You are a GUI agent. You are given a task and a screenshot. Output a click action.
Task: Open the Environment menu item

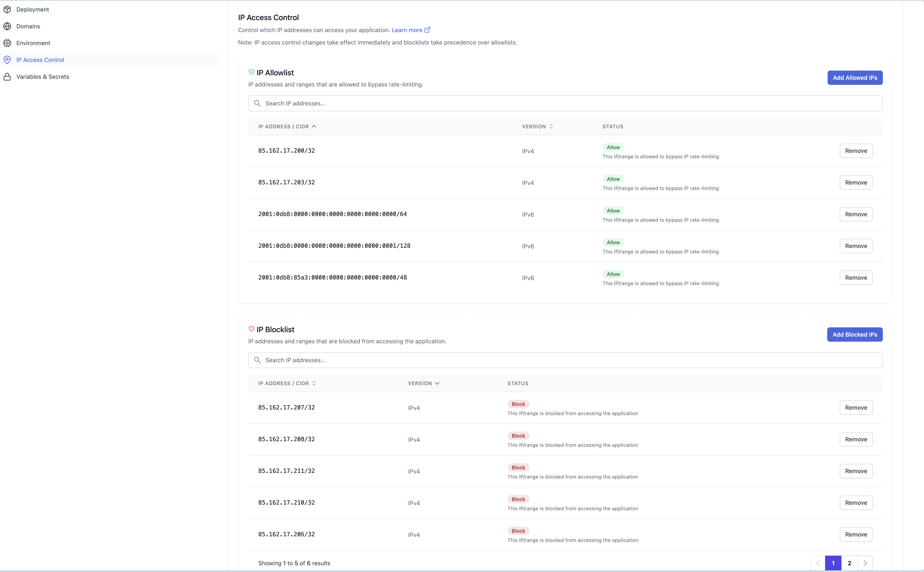click(33, 43)
